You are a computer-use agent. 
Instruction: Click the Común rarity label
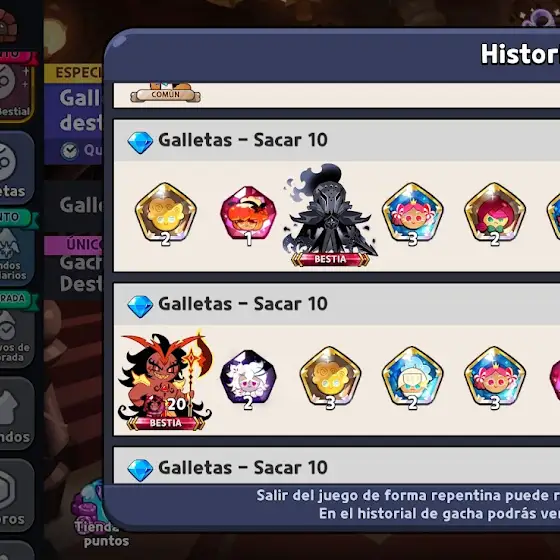coord(165,95)
